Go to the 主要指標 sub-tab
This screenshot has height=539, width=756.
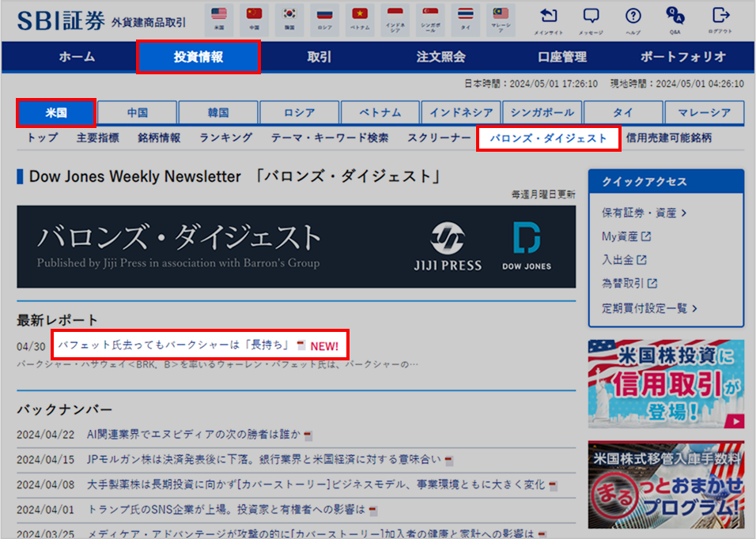(x=98, y=138)
